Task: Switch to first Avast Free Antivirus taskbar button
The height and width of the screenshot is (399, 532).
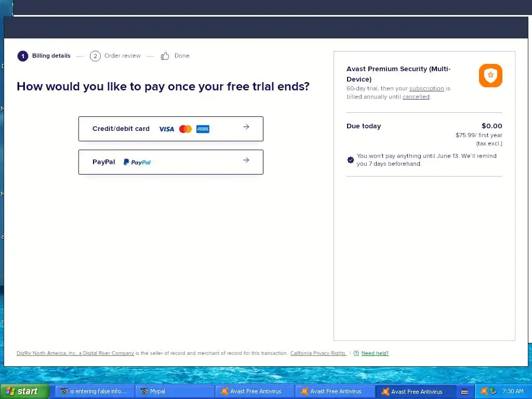Action: (255, 391)
